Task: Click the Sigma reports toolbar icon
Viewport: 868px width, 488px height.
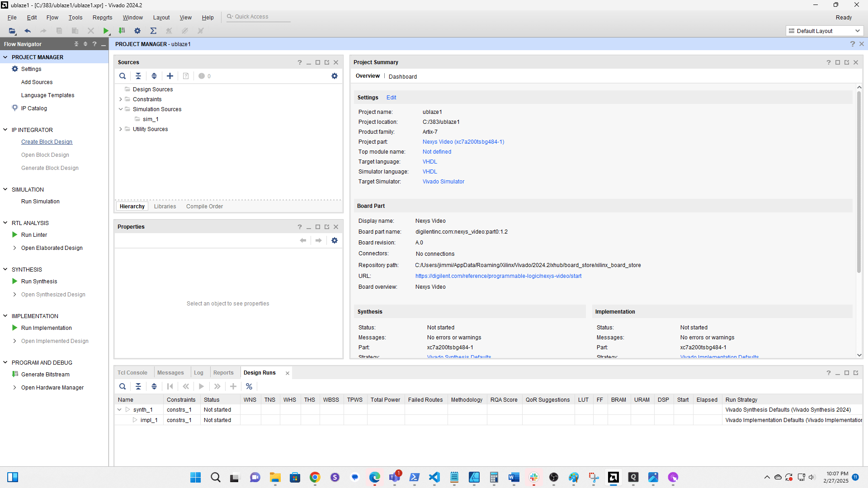Action: [x=153, y=31]
